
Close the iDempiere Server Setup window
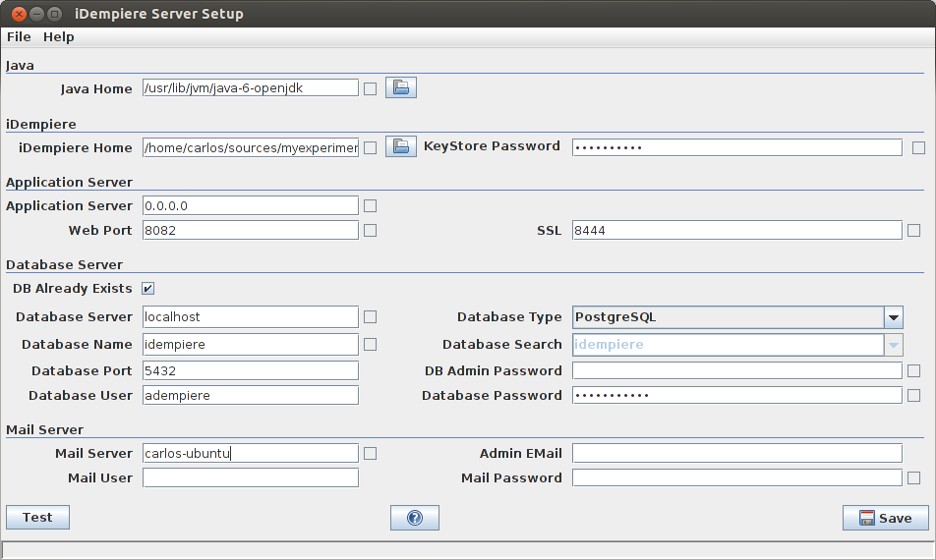[x=19, y=14]
